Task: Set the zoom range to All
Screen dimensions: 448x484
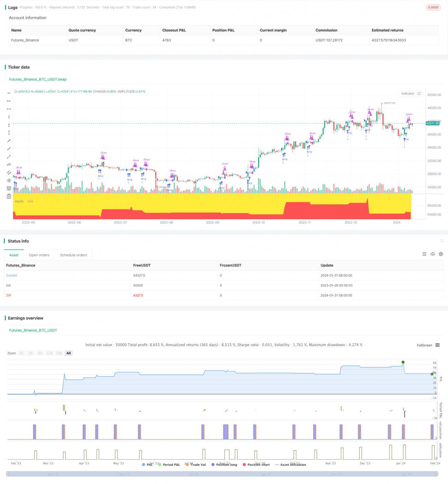Action: (69, 353)
